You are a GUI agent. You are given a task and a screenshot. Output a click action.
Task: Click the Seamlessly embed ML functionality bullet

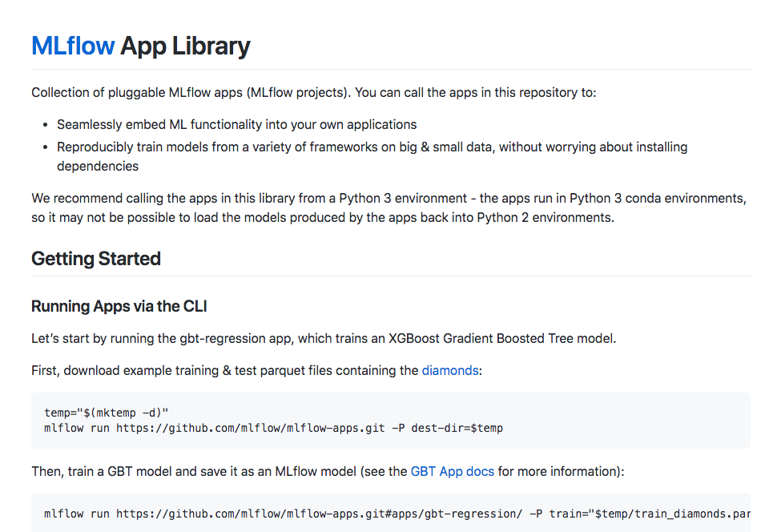236,125
